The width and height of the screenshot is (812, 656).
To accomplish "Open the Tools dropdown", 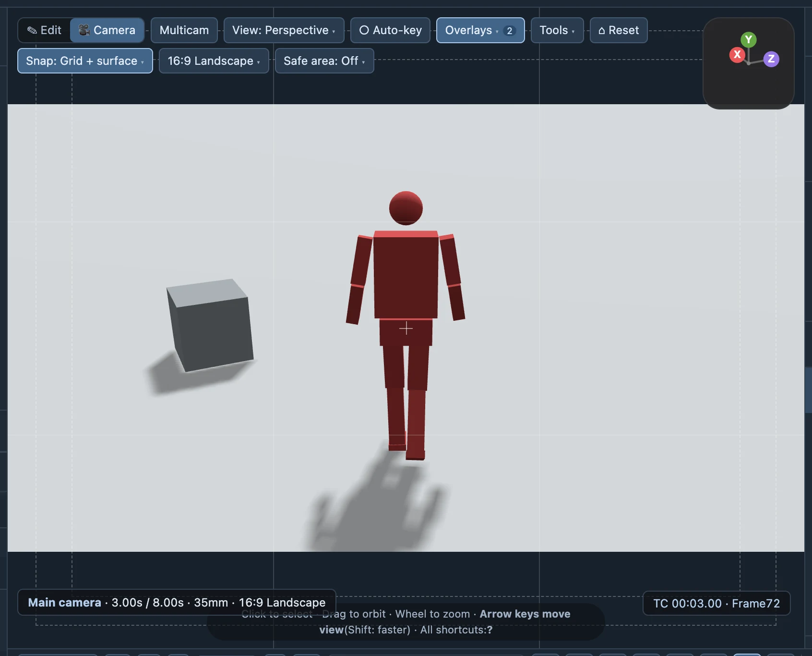I will pyautogui.click(x=557, y=30).
